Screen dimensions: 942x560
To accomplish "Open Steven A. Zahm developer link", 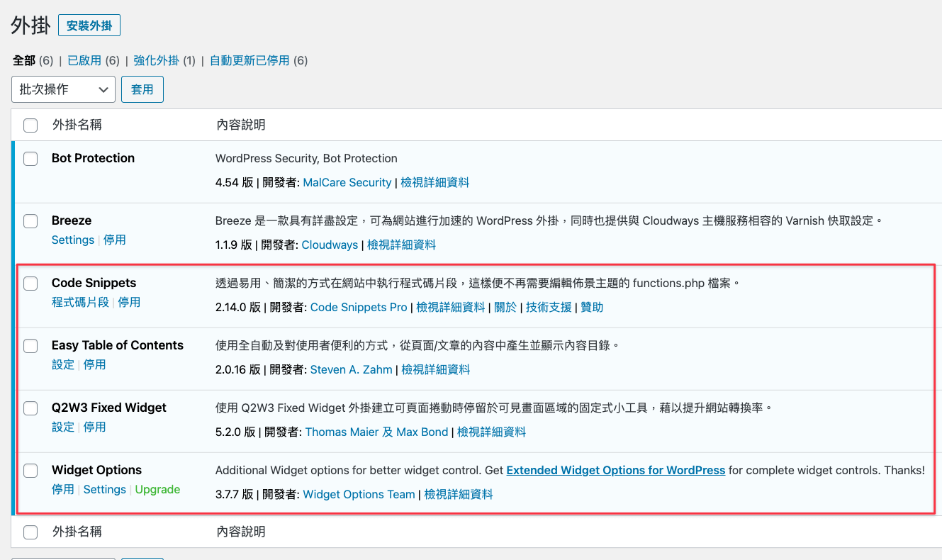I will pos(352,369).
